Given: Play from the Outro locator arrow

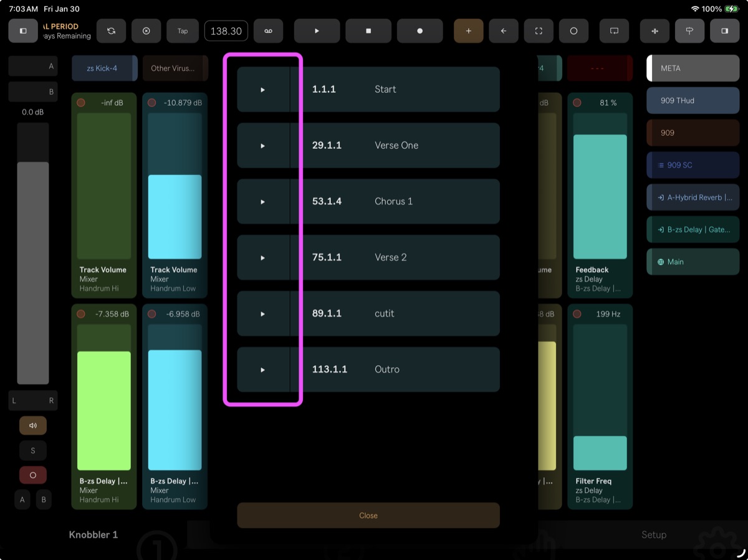Looking at the screenshot, I should point(263,370).
